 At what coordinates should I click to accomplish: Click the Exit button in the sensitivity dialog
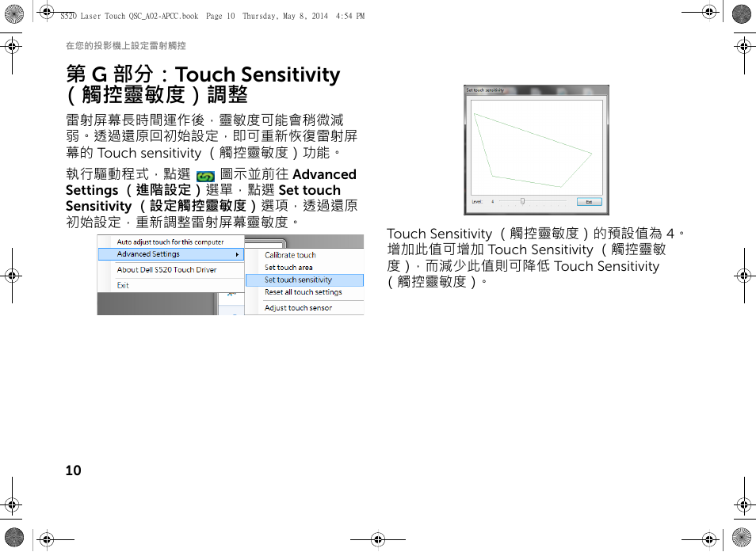589,202
